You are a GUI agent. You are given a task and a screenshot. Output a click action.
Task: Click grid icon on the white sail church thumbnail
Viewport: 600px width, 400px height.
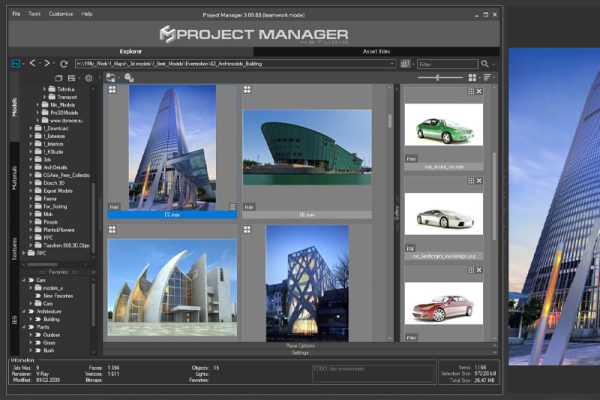[112, 230]
